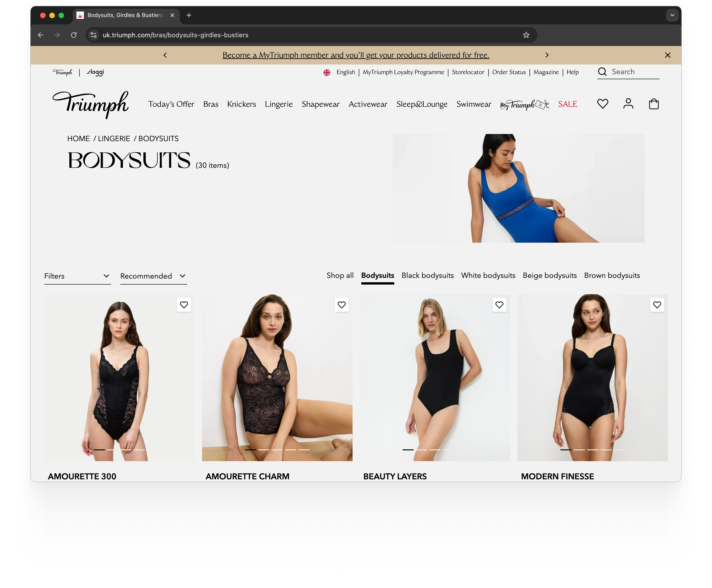The image size is (712, 588).
Task: Open the Help link
Action: click(x=572, y=72)
